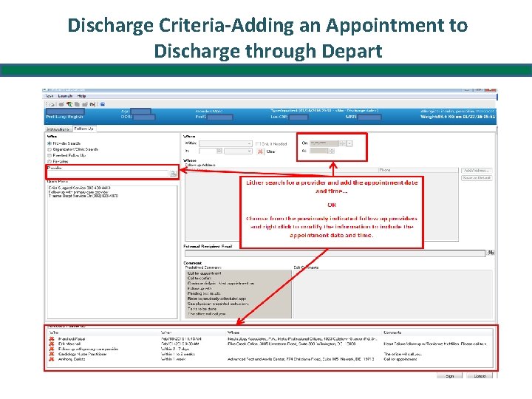This screenshot has width=532, height=399.
Task: Click the External Recipient Email field
Action: coord(335,253)
